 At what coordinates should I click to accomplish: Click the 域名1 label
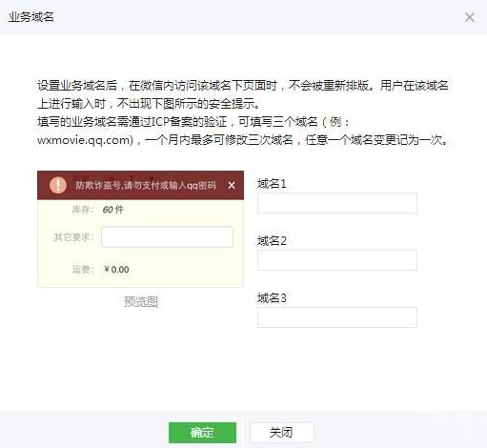tap(272, 184)
